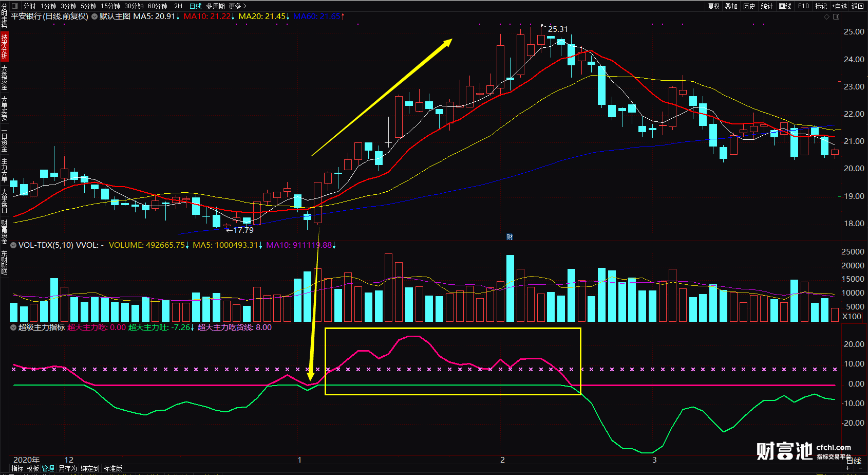This screenshot has height=475, width=868.
Task: Open the 财富资金 sidebar tab
Action: pos(4,232)
